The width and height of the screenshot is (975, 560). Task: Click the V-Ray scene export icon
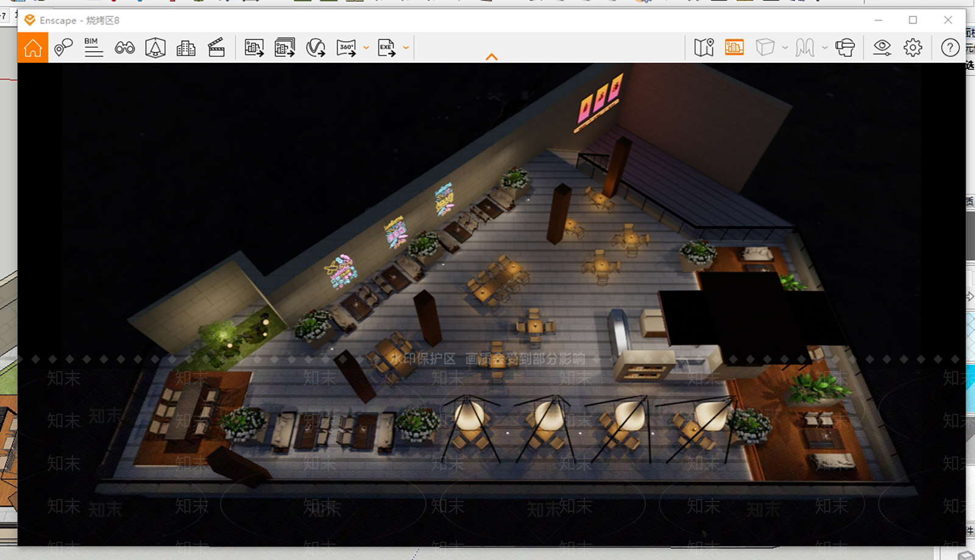click(316, 48)
